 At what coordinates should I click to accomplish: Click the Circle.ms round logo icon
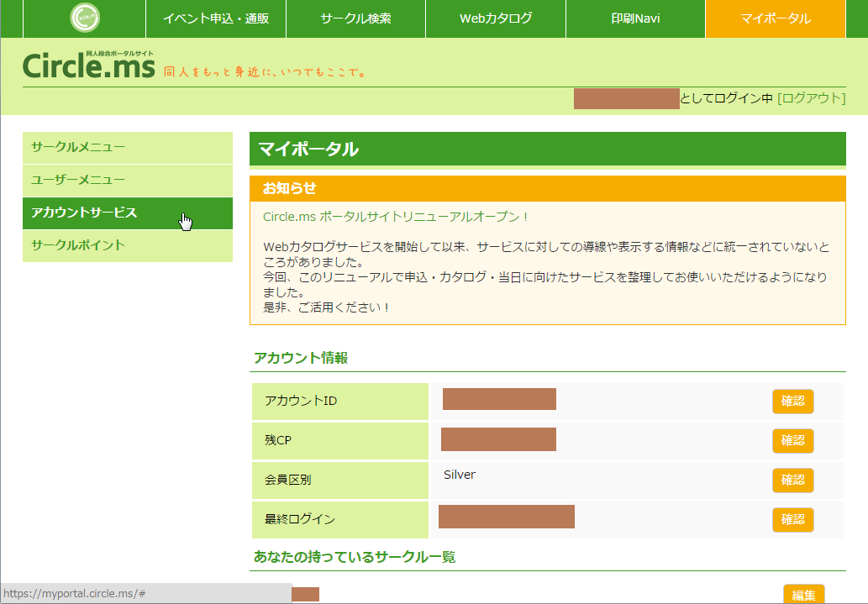(x=85, y=18)
